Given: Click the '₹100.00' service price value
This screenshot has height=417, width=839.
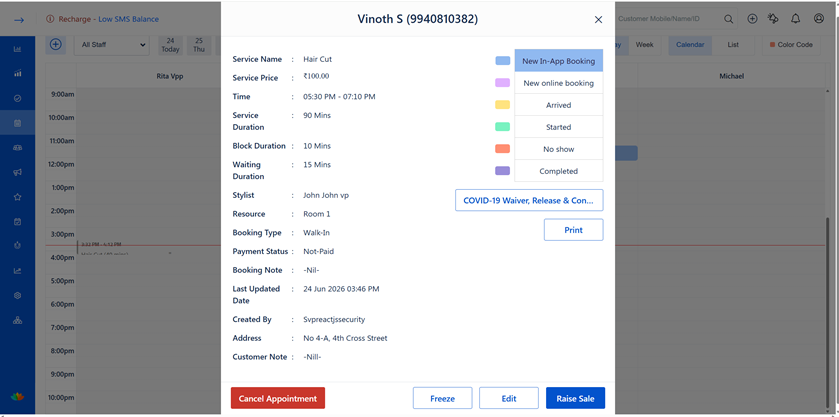Looking at the screenshot, I should tap(316, 77).
